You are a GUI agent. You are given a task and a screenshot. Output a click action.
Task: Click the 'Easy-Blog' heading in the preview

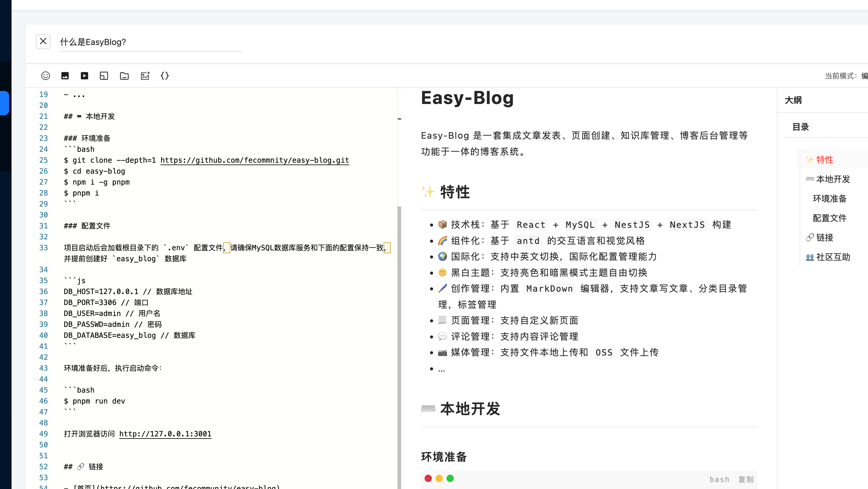[467, 98]
